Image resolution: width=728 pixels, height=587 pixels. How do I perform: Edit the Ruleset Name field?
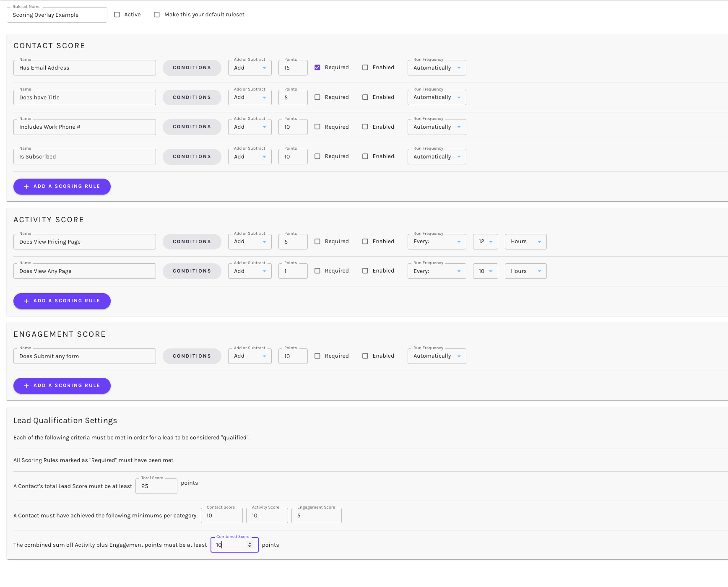click(57, 15)
